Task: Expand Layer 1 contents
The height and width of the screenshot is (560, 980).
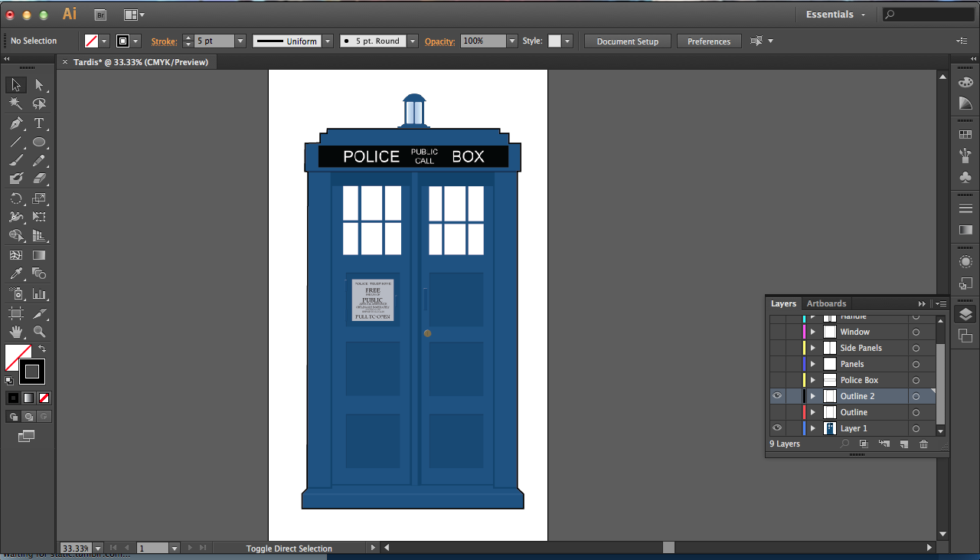Action: [813, 428]
